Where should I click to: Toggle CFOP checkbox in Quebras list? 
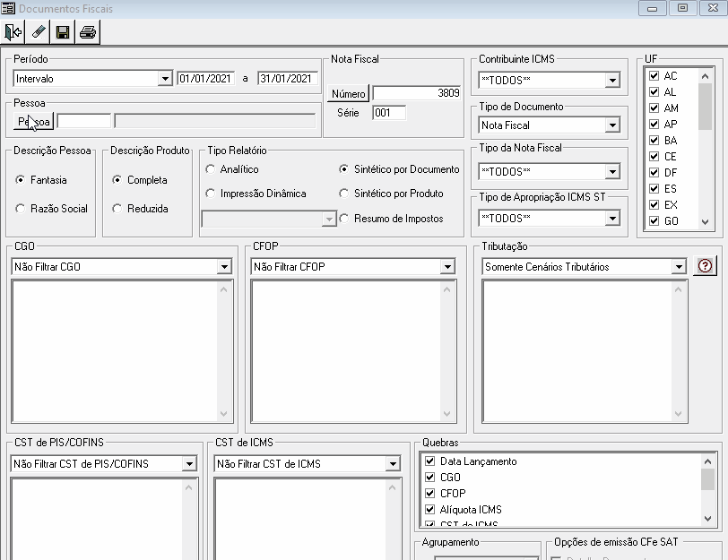point(430,493)
